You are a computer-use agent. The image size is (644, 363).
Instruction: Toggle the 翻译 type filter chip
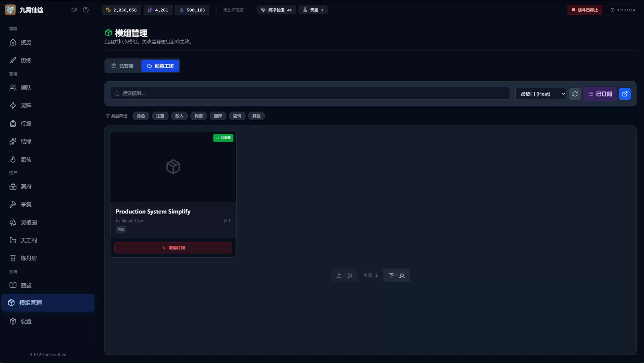218,116
